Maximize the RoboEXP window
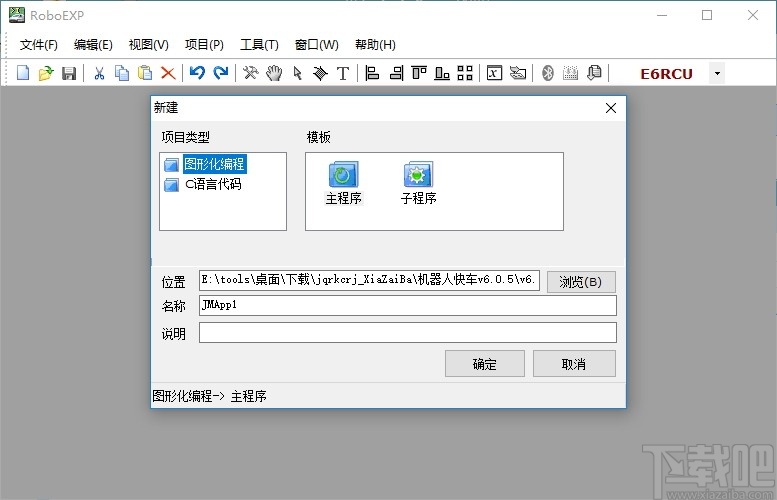The image size is (777, 500). [x=707, y=15]
